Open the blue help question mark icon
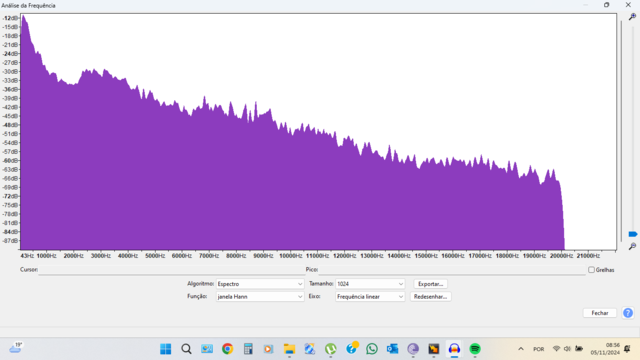Screen dimensions: 640x360 pyautogui.click(x=628, y=313)
